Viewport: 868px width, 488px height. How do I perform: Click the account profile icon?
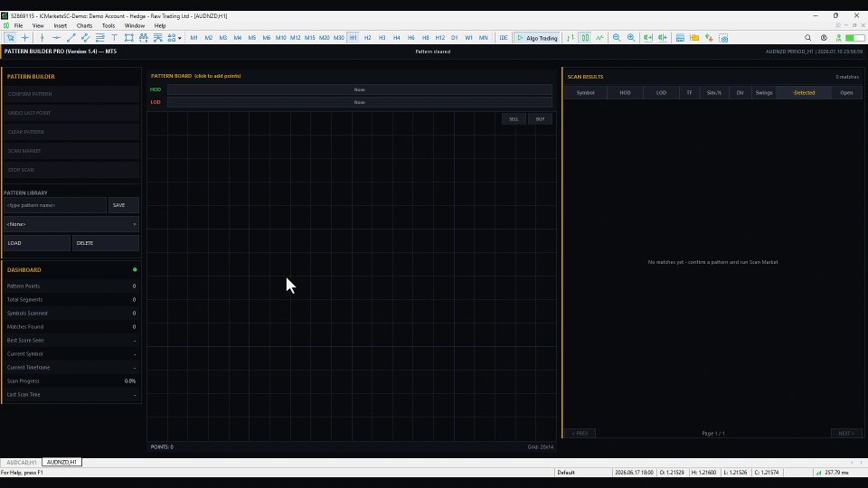click(x=824, y=38)
